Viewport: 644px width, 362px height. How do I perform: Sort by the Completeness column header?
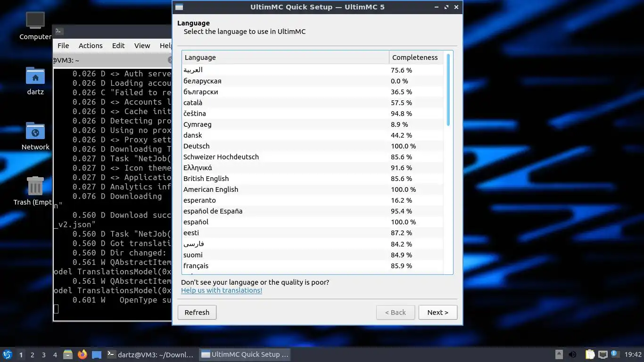tap(416, 58)
